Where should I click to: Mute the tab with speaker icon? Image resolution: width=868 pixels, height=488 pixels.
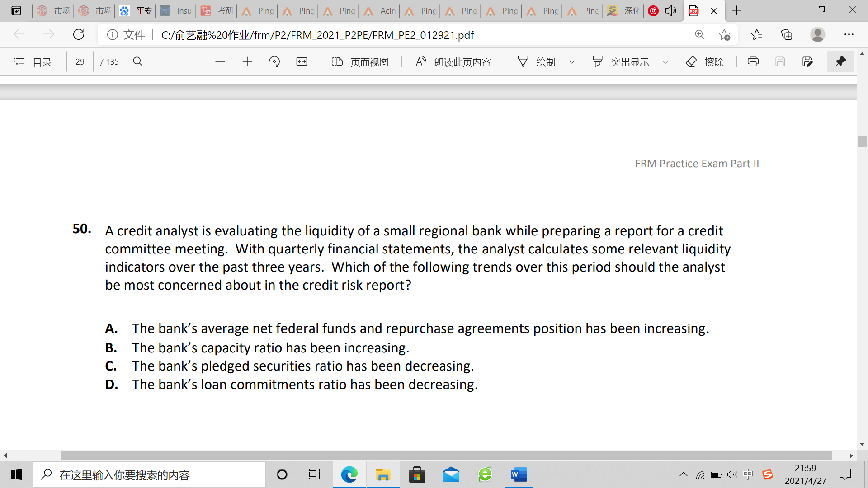point(671,11)
